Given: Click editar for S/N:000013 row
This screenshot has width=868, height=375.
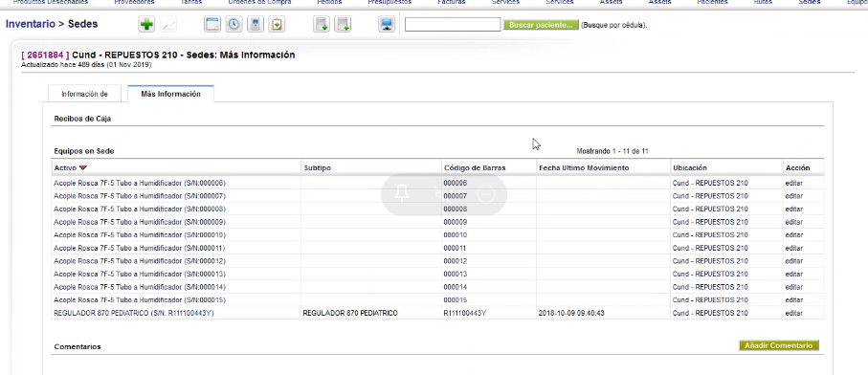Looking at the screenshot, I should [793, 275].
